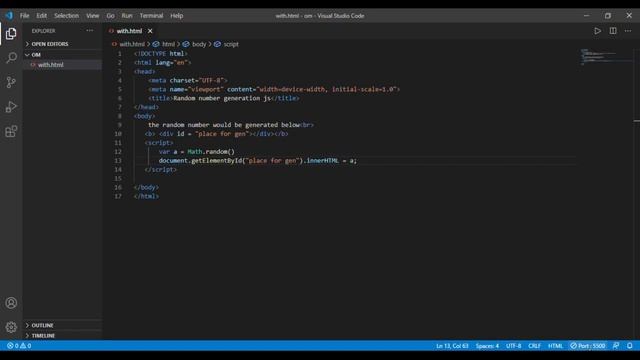Click the body breadcrumb segment
640x360 pixels.
pyautogui.click(x=199, y=44)
